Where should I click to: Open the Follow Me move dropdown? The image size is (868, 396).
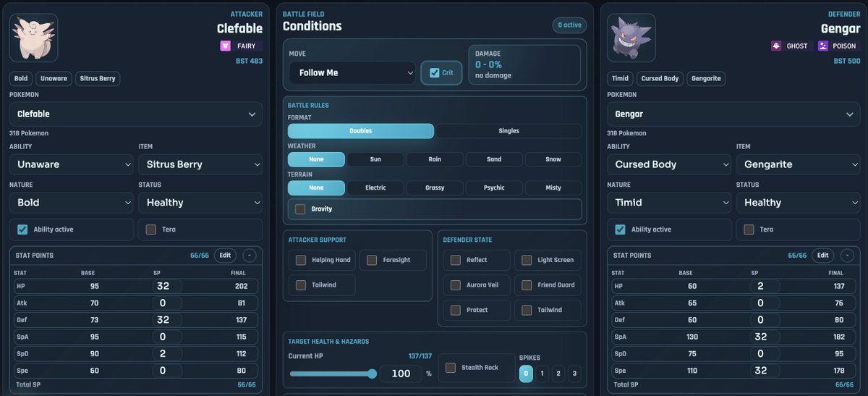coord(352,72)
